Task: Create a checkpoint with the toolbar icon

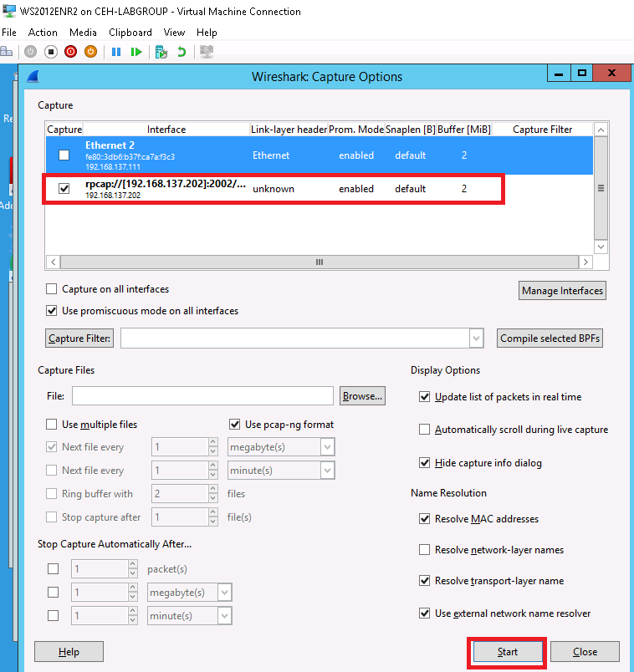Action: (x=161, y=52)
